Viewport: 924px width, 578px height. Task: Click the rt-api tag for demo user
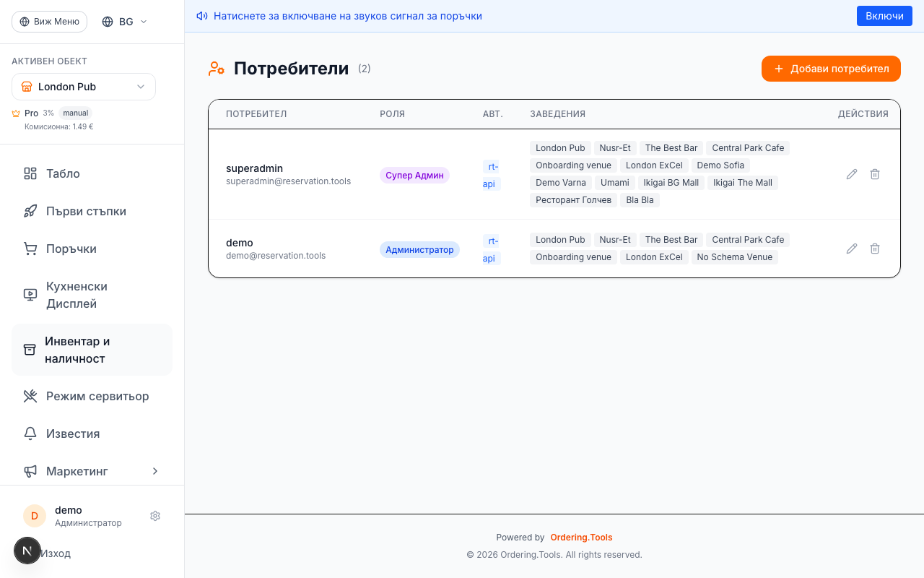[490, 249]
